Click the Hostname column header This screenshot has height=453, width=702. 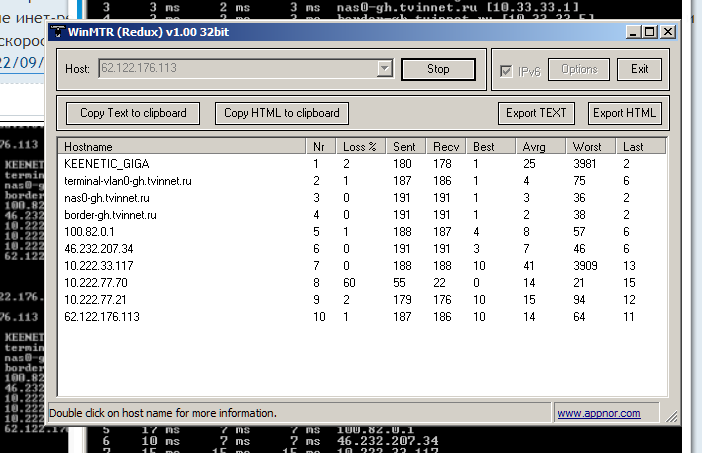coord(180,146)
